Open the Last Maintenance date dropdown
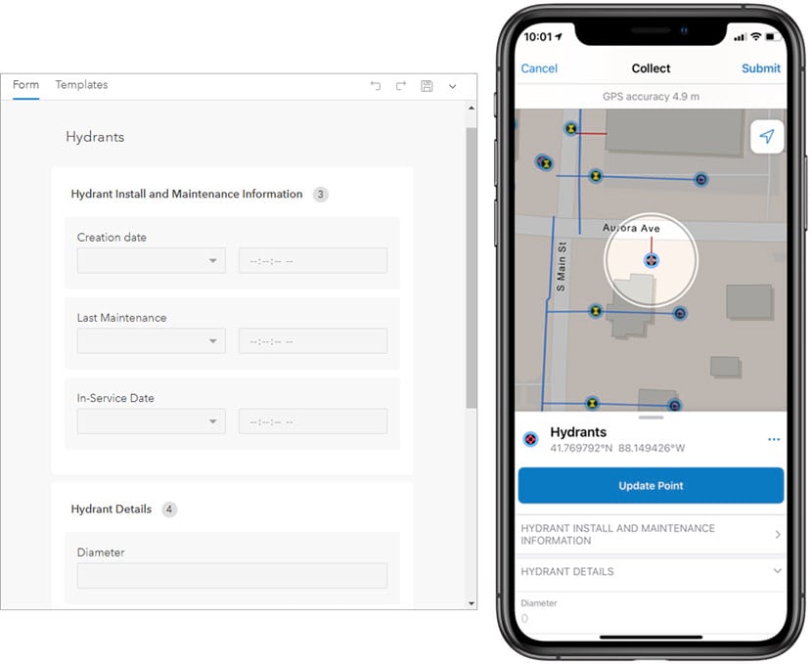Image resolution: width=812 pixels, height=664 pixels. tap(152, 341)
